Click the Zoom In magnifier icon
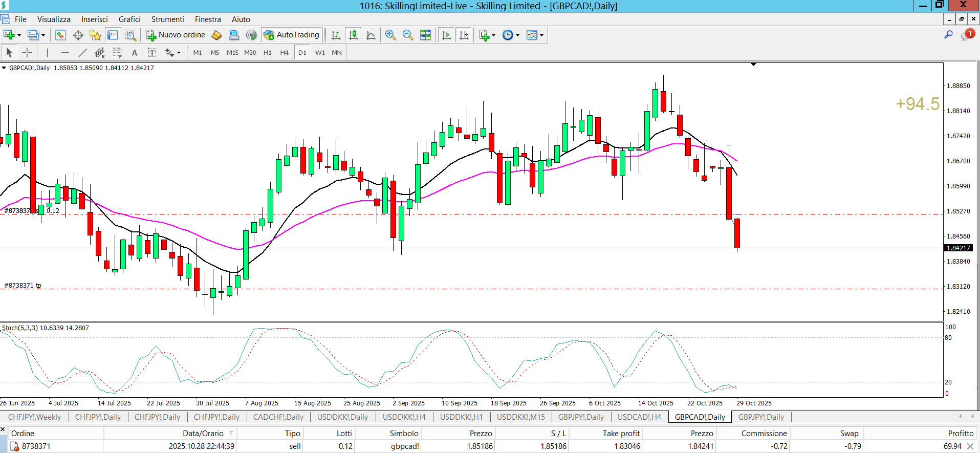 tap(390, 35)
